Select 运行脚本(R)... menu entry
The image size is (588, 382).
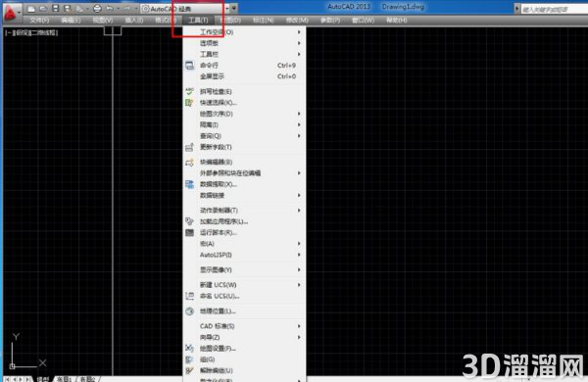coord(244,232)
